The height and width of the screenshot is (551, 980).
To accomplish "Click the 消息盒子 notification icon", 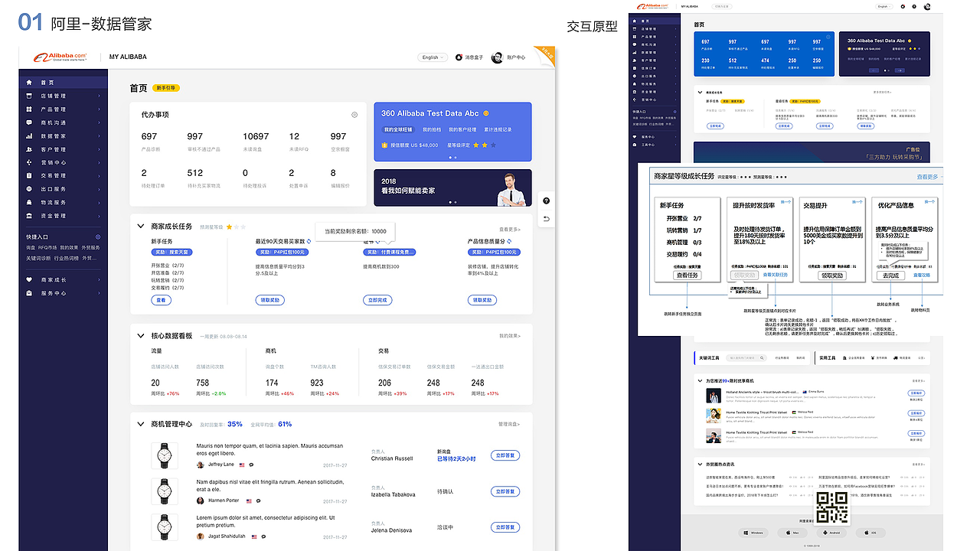I will pyautogui.click(x=459, y=57).
